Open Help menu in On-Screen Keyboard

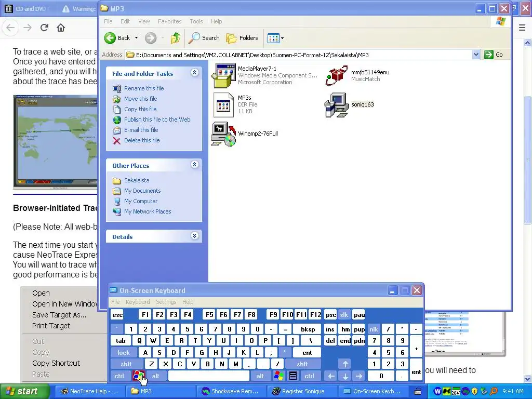188,302
